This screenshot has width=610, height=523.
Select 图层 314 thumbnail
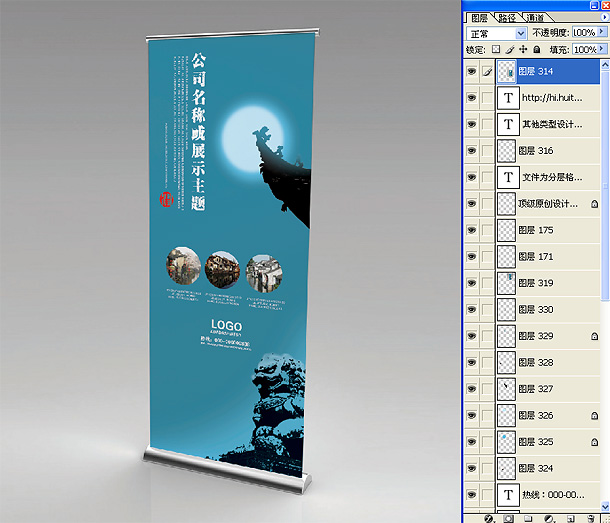tap(507, 71)
